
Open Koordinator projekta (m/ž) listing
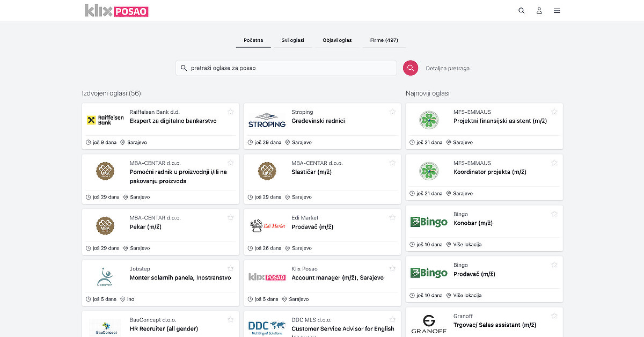click(x=489, y=172)
